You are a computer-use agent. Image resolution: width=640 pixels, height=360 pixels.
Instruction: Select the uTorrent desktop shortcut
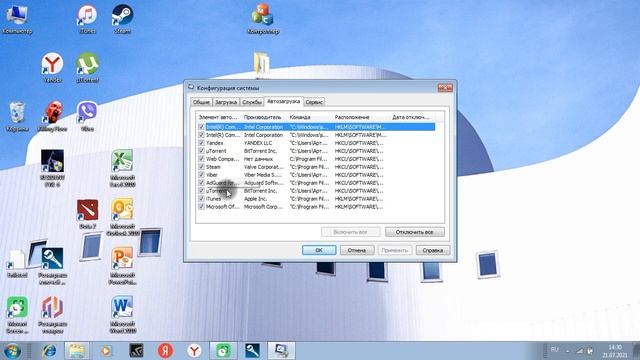tap(87, 68)
